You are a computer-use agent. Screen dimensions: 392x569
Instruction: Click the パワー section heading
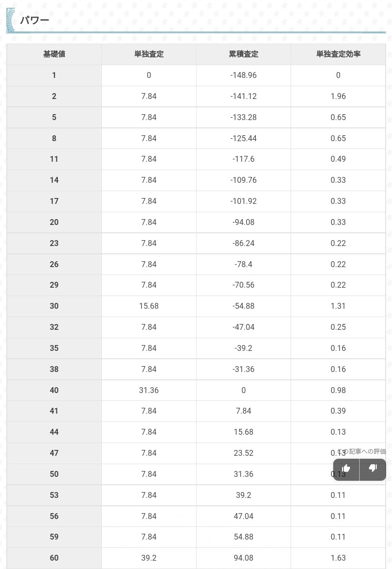pos(35,21)
